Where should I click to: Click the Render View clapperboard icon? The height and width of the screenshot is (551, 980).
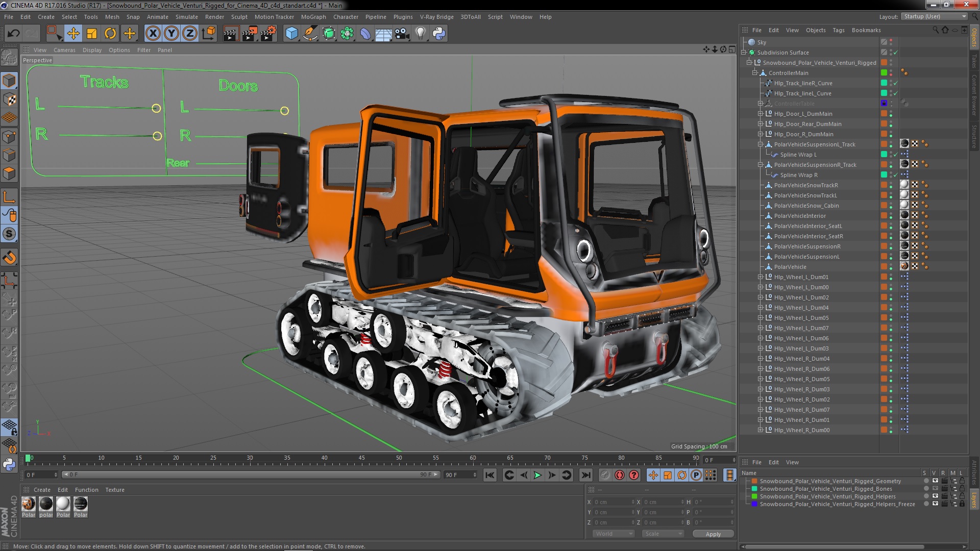coord(231,34)
